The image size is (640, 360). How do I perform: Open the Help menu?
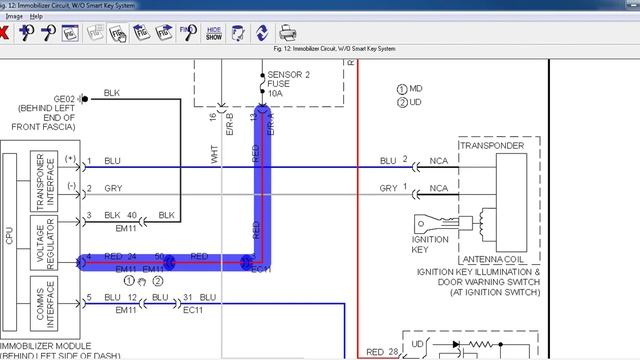point(36,16)
